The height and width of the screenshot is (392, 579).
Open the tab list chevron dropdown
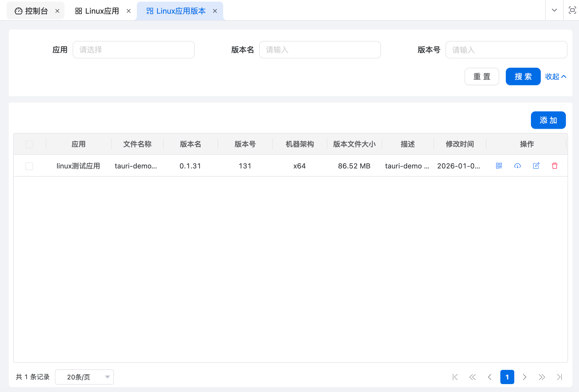pos(554,10)
